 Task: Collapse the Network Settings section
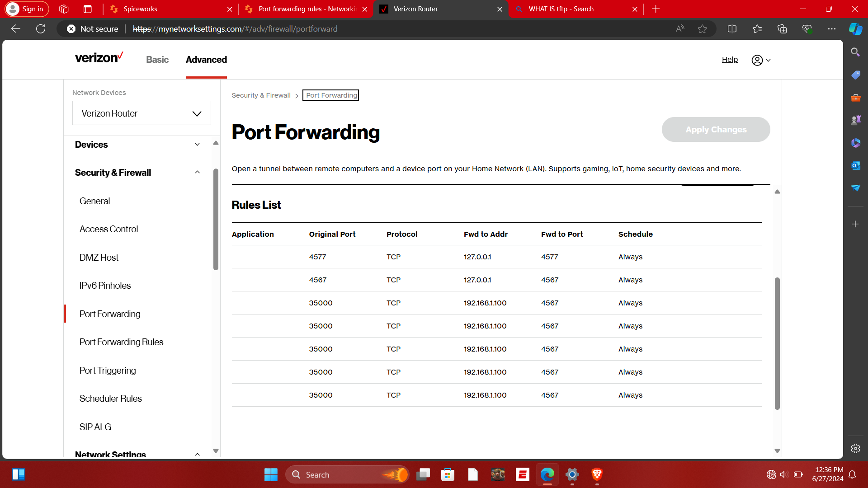point(197,454)
